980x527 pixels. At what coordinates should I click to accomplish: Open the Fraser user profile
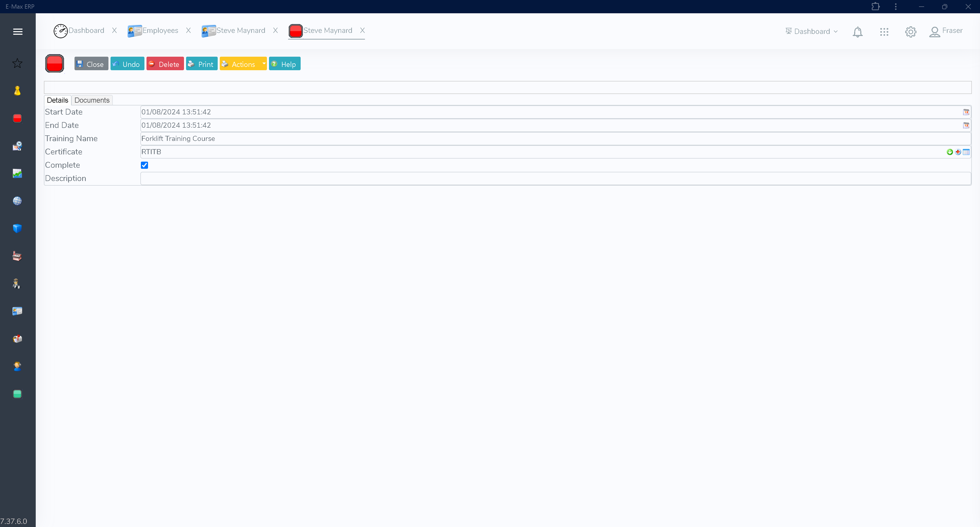point(946,31)
